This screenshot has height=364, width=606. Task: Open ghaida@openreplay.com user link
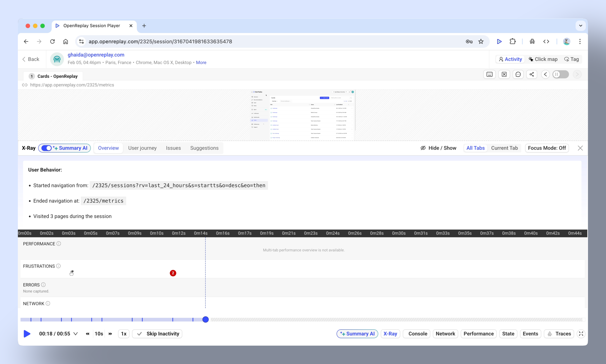pos(96,55)
